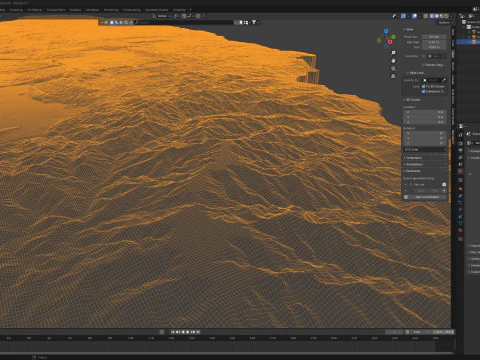The image size is (480, 360).
Task: Toggle X-ray mode in viewport header
Action: (426, 16)
